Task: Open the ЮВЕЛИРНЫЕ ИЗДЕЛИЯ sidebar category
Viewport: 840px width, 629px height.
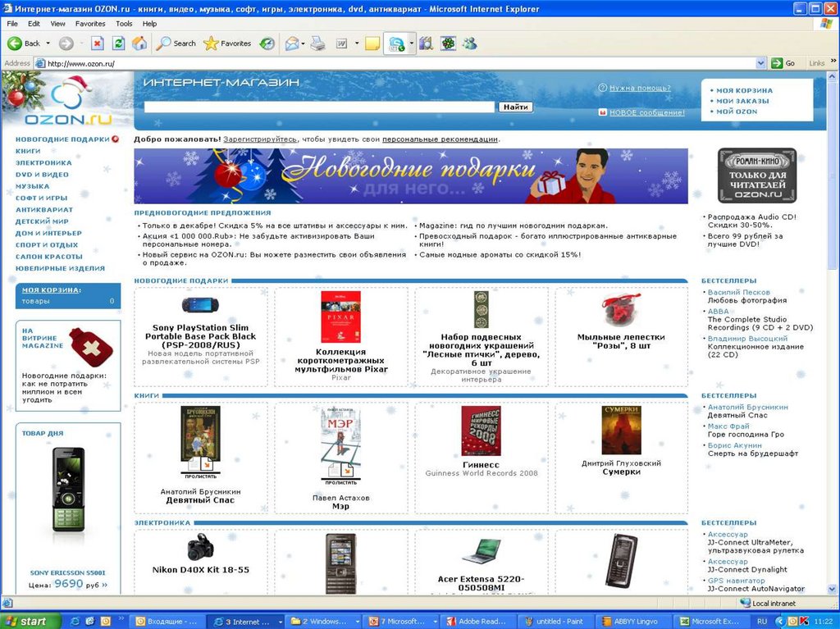Action: coord(60,268)
